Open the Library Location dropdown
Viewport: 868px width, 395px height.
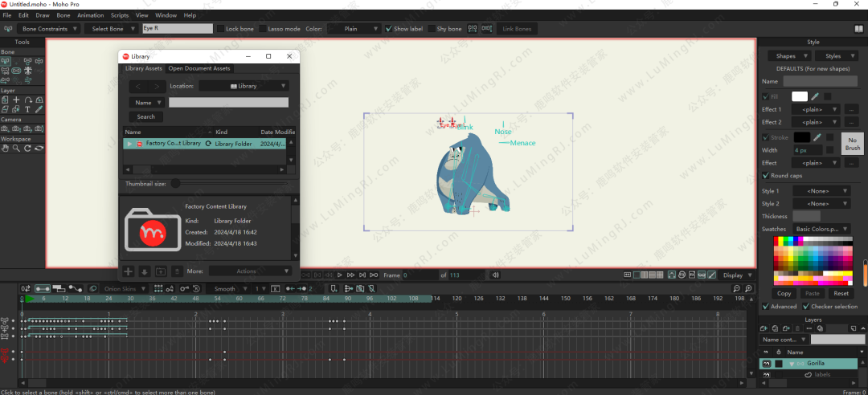tap(244, 86)
